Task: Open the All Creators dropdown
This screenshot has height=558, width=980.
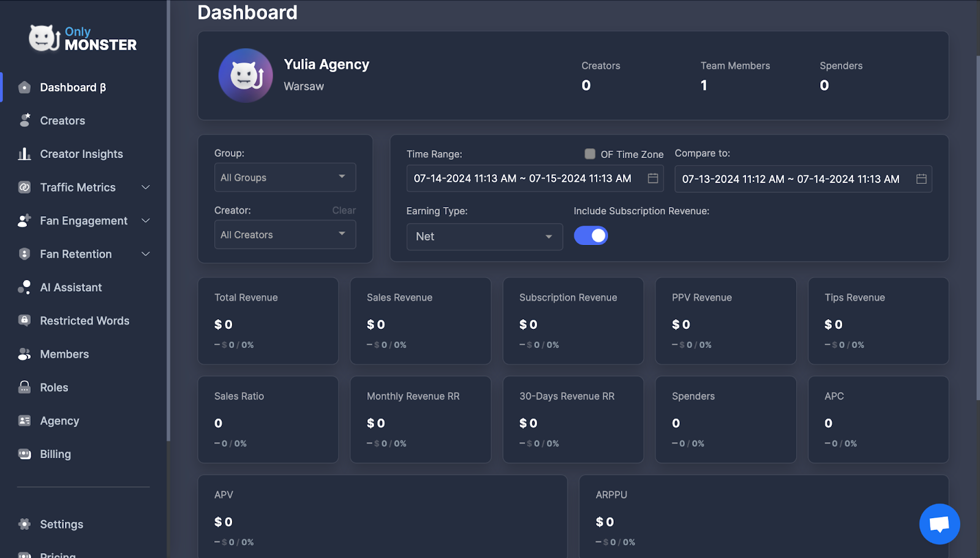Action: [285, 235]
